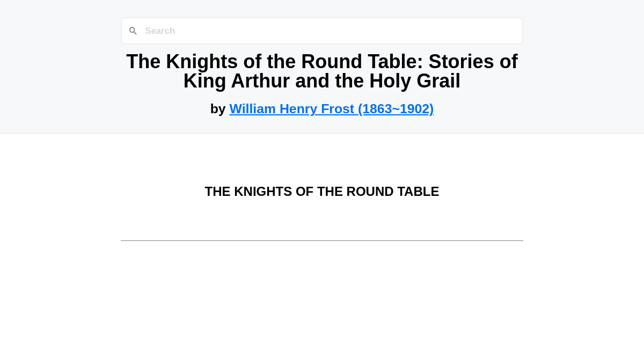Click the horizontal divider line
The image size is (644, 337).
321,241
